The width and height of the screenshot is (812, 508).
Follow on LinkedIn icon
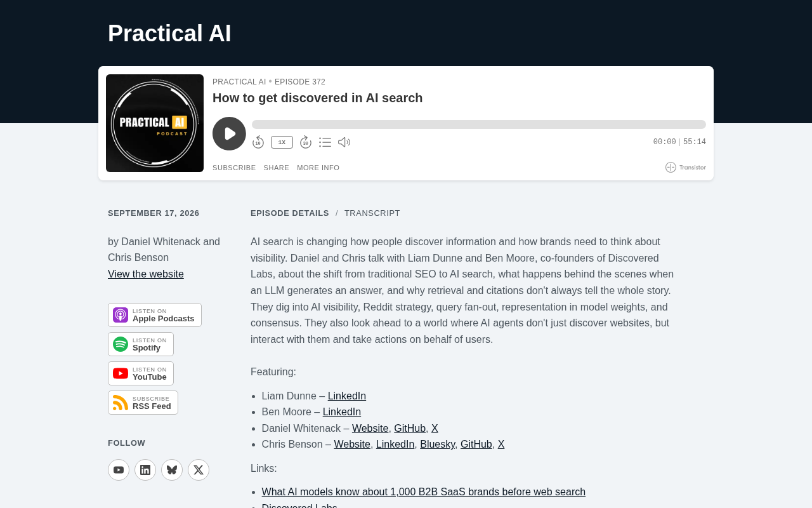(145, 470)
